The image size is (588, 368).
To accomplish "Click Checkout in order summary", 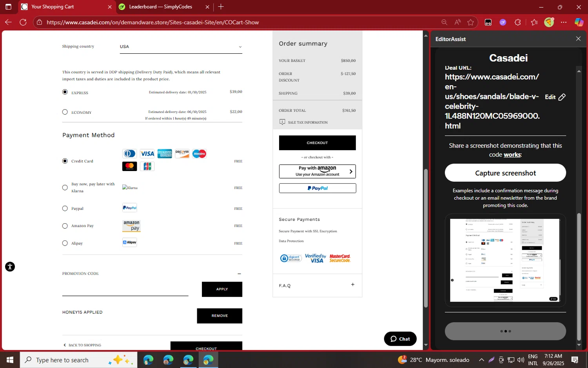I will coord(317,143).
